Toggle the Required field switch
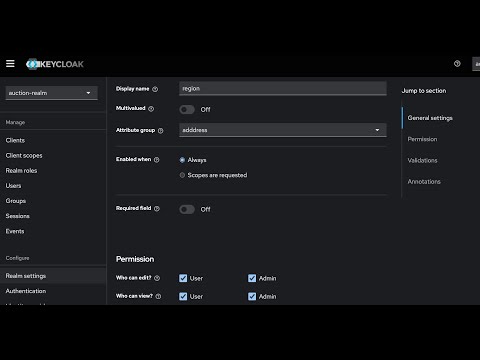Screen dimensions: 480x360 click(187, 209)
